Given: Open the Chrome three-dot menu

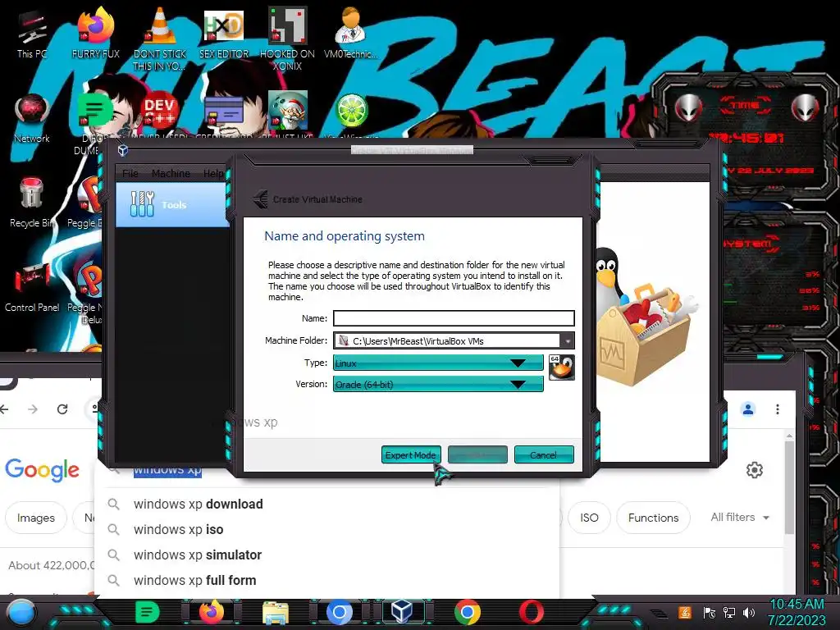Looking at the screenshot, I should tap(778, 409).
